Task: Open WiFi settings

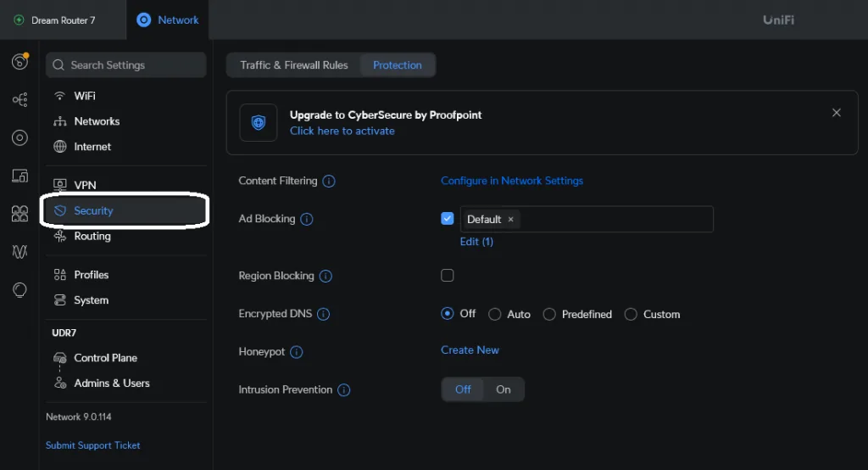Action: click(125, 96)
